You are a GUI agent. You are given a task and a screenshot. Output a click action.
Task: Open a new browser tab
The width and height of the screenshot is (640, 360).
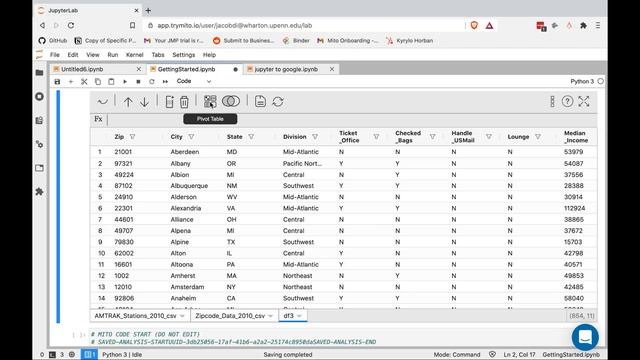[x=148, y=10]
